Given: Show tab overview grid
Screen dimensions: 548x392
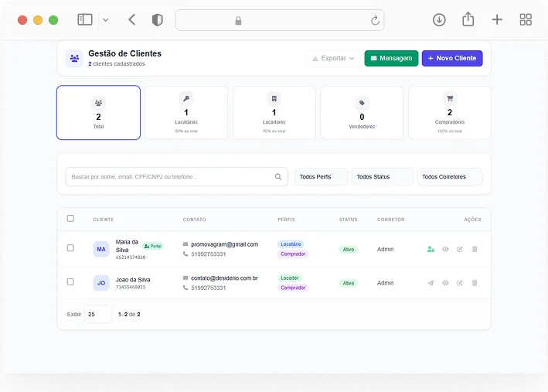Looking at the screenshot, I should pyautogui.click(x=526, y=19).
